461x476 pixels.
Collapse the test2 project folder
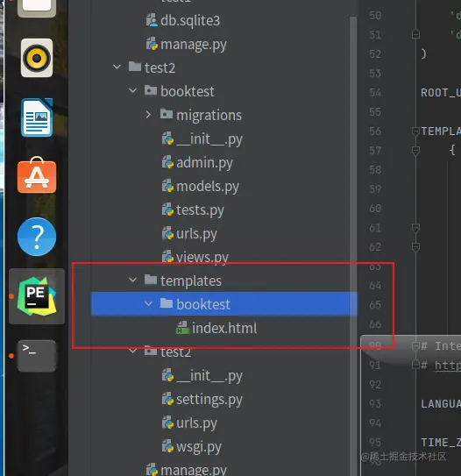(117, 67)
